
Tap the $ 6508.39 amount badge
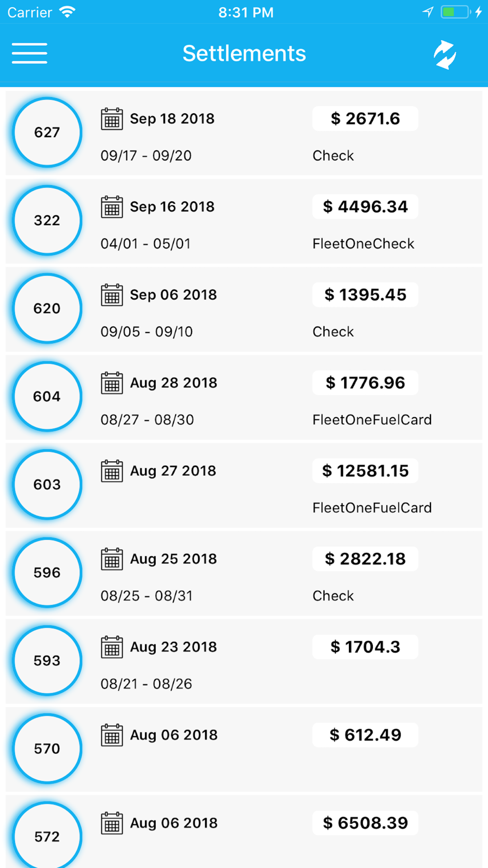[365, 823]
